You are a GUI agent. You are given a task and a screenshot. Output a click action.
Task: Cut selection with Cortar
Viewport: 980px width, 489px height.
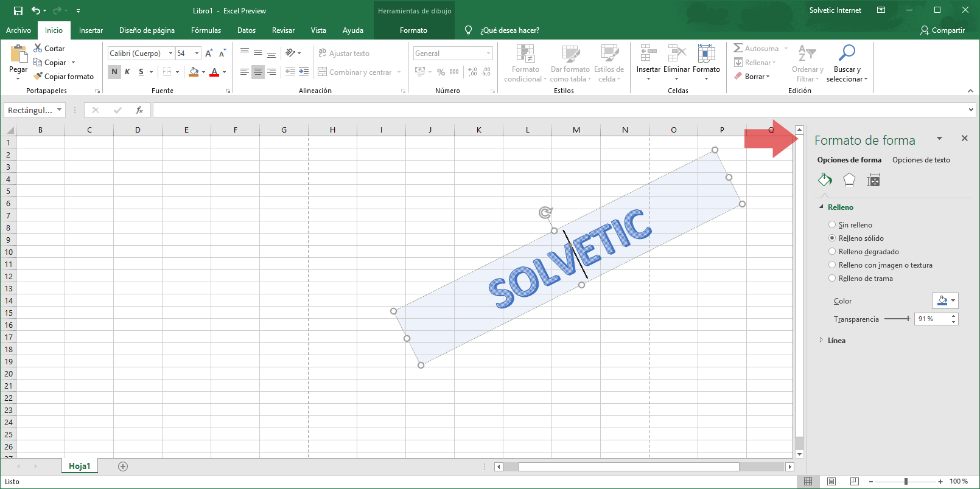click(x=49, y=49)
